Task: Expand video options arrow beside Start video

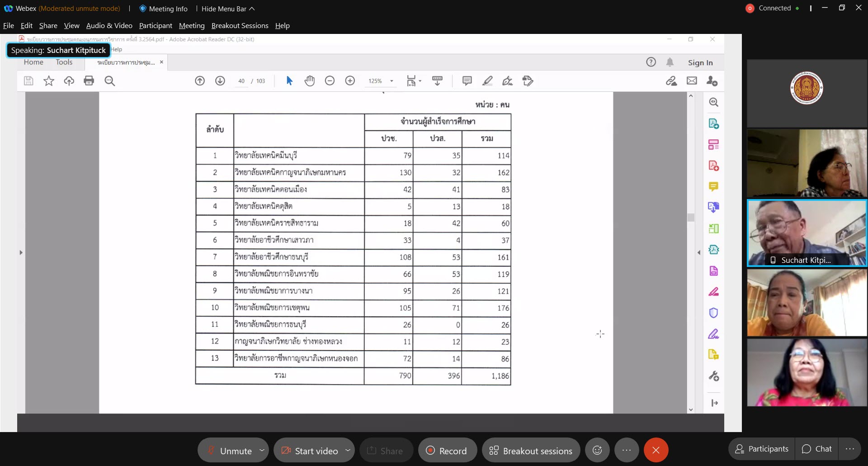Action: (348, 450)
